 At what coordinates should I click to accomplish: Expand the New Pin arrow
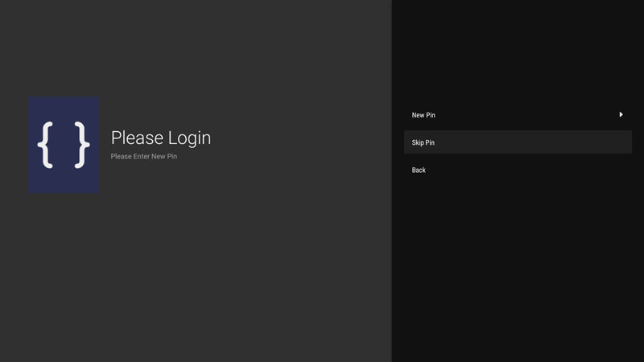621,115
